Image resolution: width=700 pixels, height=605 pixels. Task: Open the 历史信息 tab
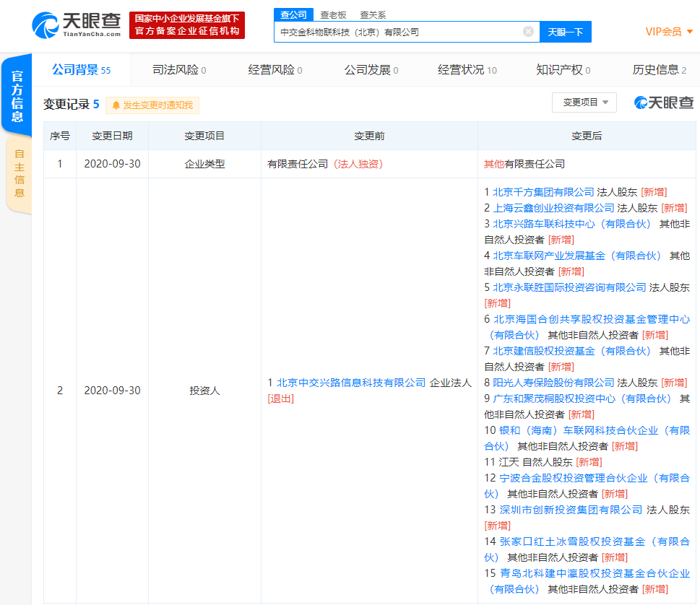coord(656,69)
